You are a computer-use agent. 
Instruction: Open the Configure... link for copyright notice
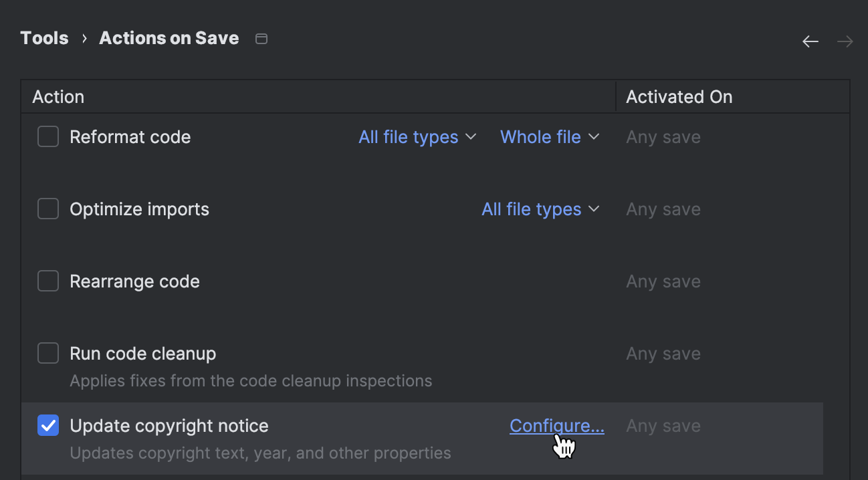click(x=556, y=425)
